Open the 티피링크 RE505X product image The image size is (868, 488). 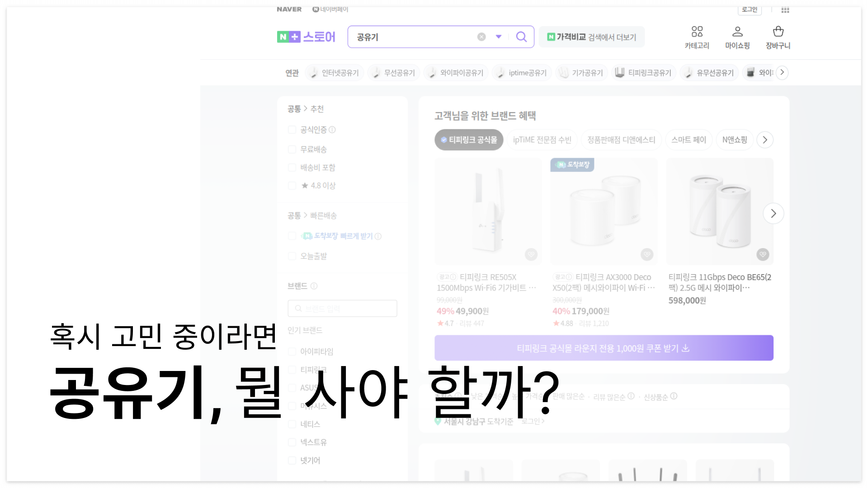point(488,211)
